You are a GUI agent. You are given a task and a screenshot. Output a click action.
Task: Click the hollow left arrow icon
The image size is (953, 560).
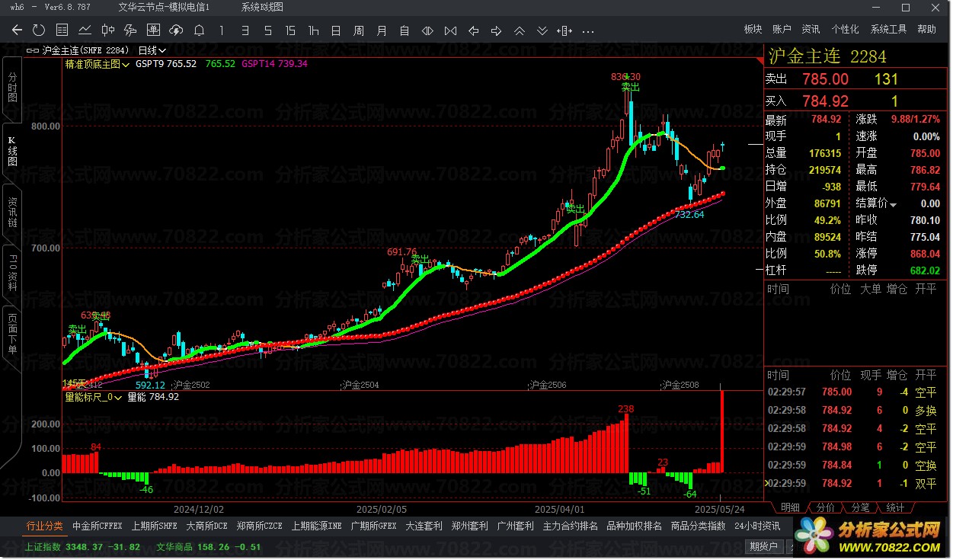tap(473, 30)
